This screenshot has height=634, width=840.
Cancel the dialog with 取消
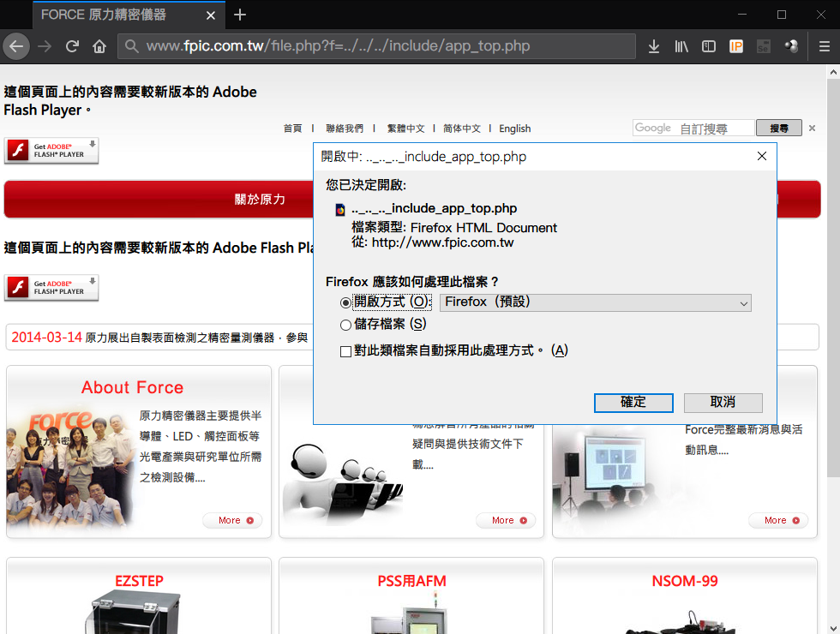723,403
